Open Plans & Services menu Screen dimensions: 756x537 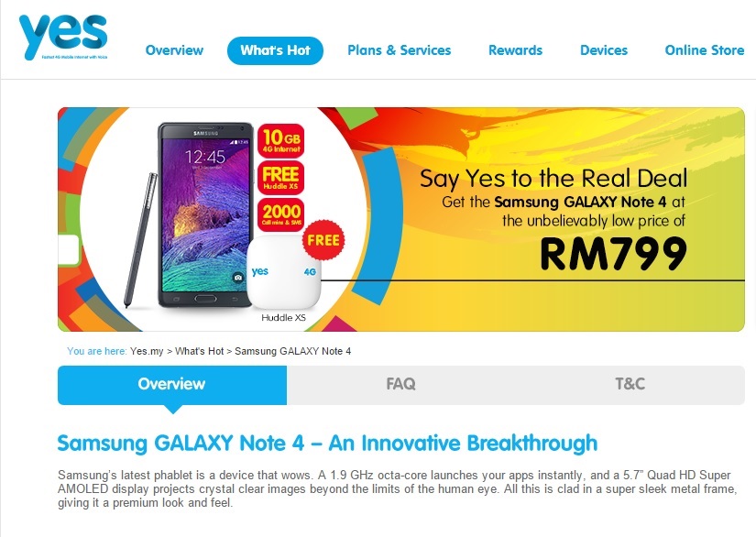400,50
